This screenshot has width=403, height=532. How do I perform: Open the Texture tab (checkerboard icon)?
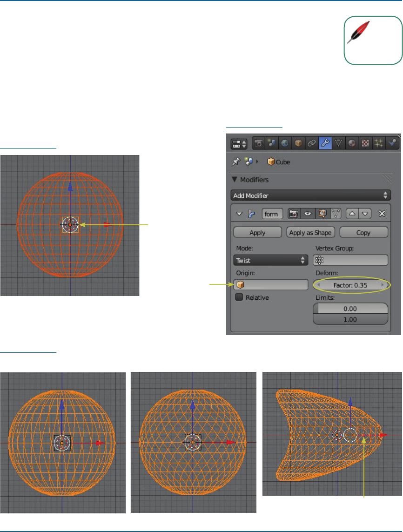(x=365, y=143)
